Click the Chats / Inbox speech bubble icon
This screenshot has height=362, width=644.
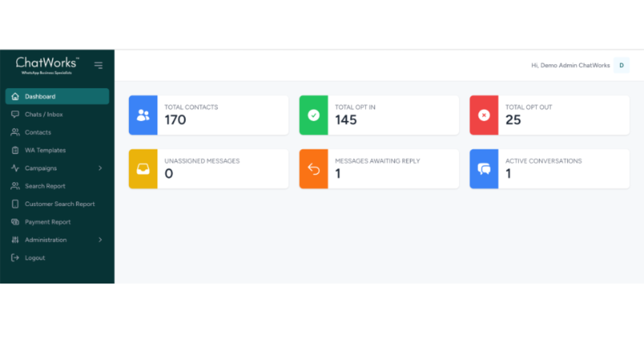click(x=15, y=114)
